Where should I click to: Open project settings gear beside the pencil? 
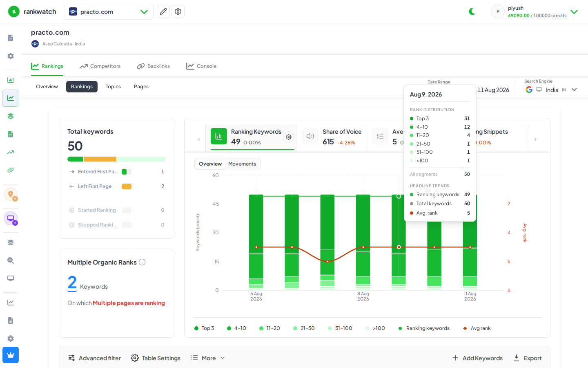[x=178, y=11]
